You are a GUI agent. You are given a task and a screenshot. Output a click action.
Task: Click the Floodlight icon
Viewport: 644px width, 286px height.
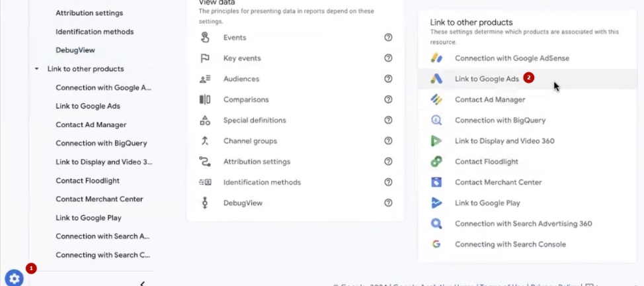(436, 162)
